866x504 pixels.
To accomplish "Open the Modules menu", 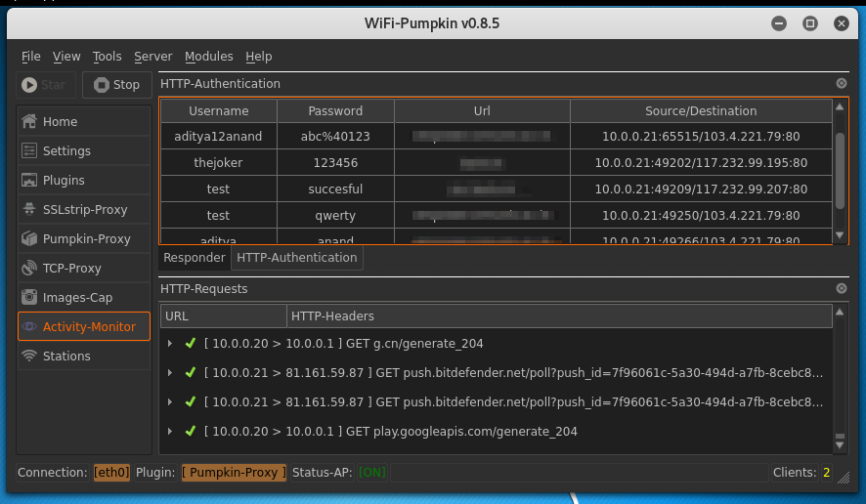I will 209,57.
